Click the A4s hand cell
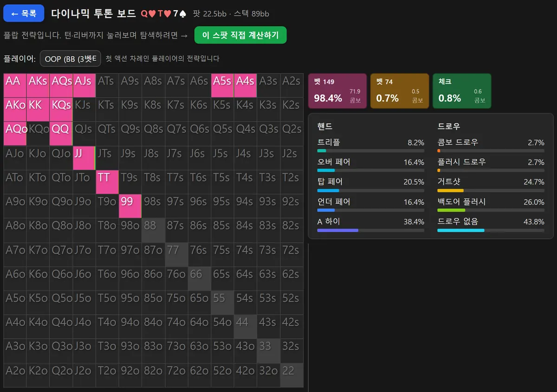Screen dimensions: 557x392 coord(246,85)
